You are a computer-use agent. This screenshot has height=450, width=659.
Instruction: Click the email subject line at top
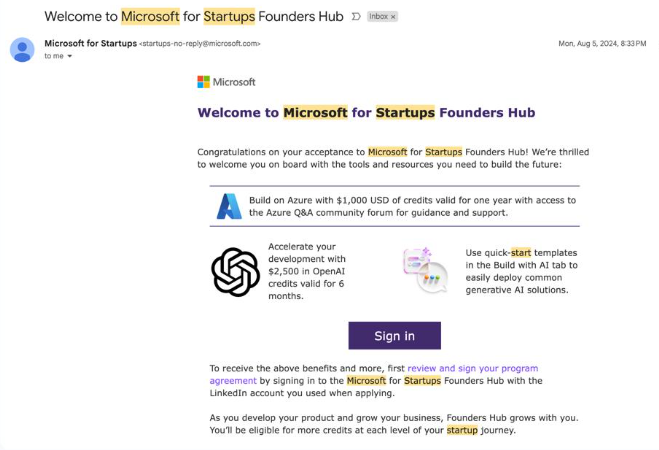click(x=194, y=16)
